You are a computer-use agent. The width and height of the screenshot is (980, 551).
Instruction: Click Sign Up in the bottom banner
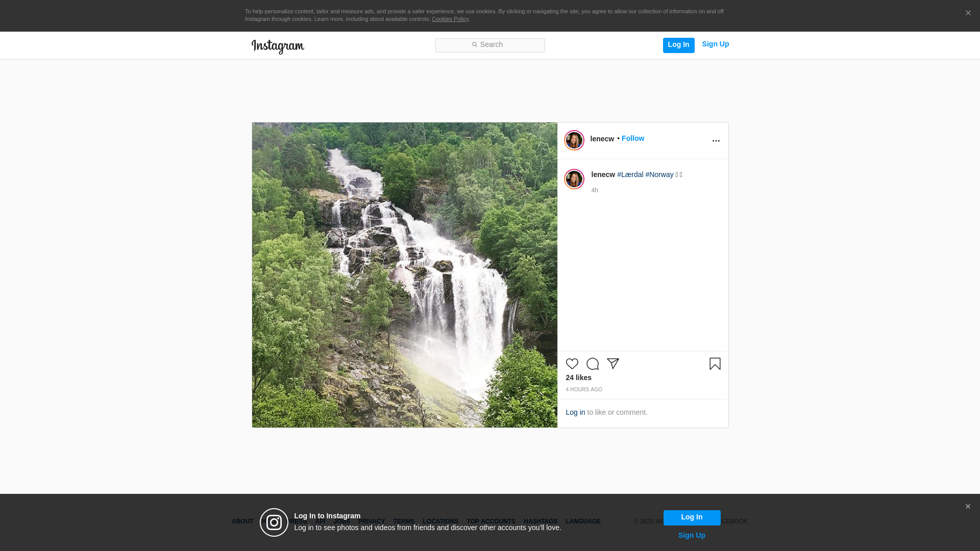[692, 535]
